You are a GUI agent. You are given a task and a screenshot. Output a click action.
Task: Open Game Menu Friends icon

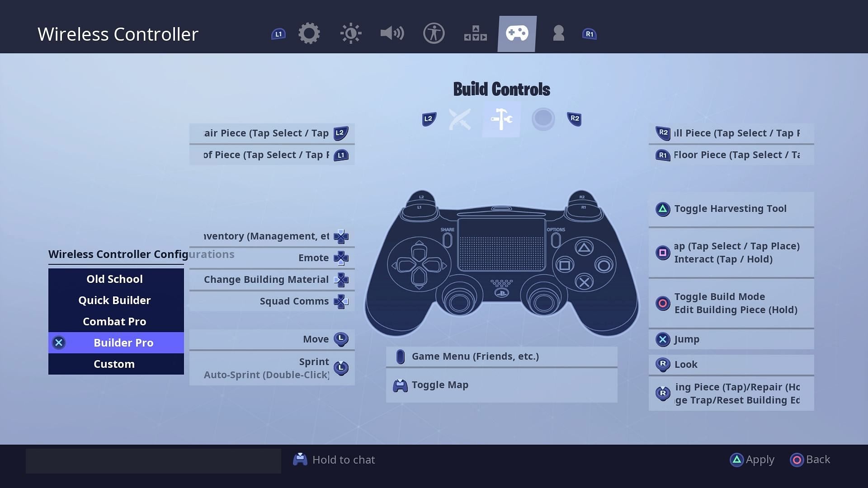pos(400,356)
